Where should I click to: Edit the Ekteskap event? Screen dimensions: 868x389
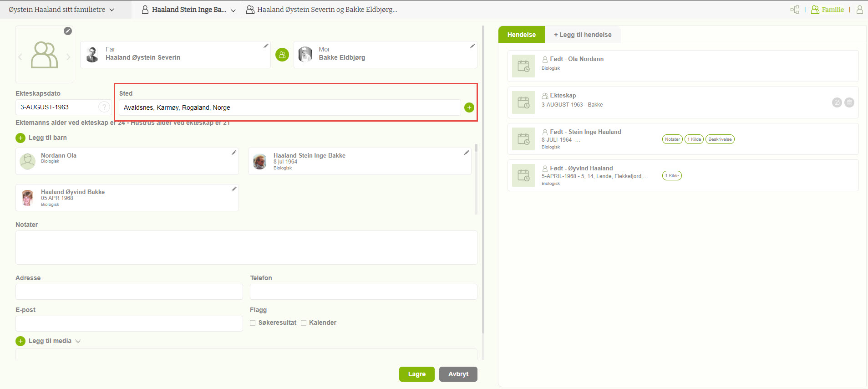(837, 102)
